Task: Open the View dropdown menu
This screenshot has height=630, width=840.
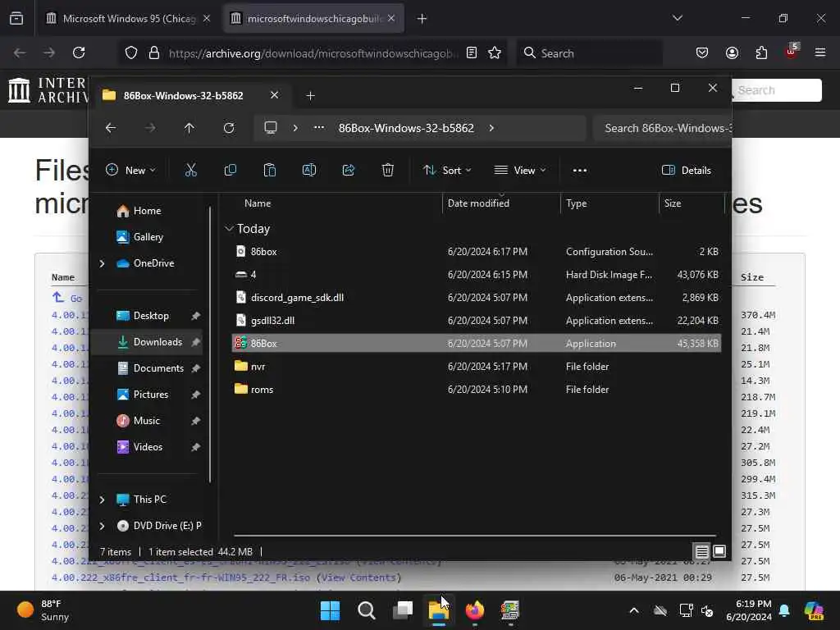Action: click(x=519, y=171)
